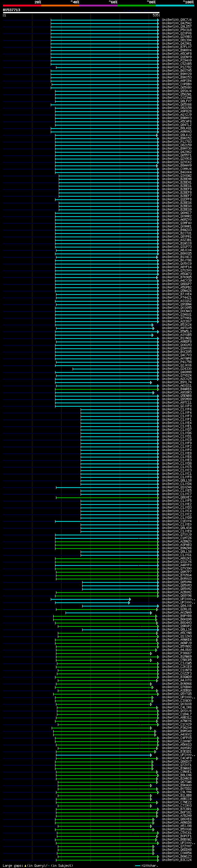The height and width of the screenshot is (868, 197).
Task: Select the UniRef100_C1JYE8 label
Action: 176,453
